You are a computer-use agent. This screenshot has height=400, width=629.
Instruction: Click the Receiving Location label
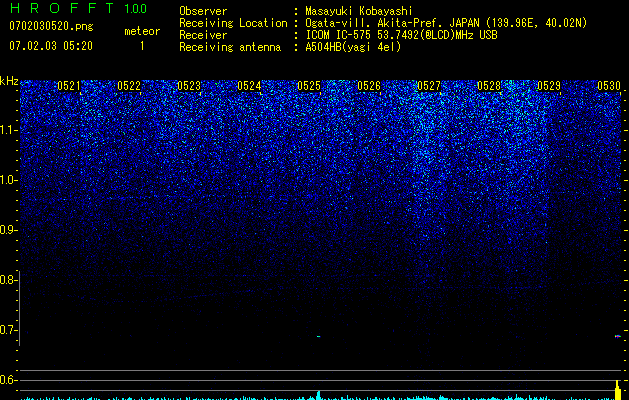233,23
